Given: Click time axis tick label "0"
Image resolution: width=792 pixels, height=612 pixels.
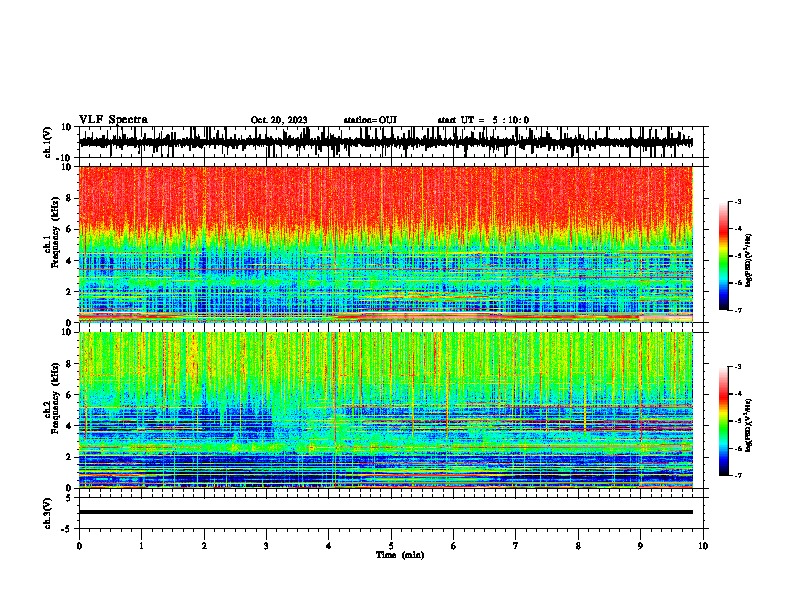Looking at the screenshot, I should pyautogui.click(x=79, y=546).
